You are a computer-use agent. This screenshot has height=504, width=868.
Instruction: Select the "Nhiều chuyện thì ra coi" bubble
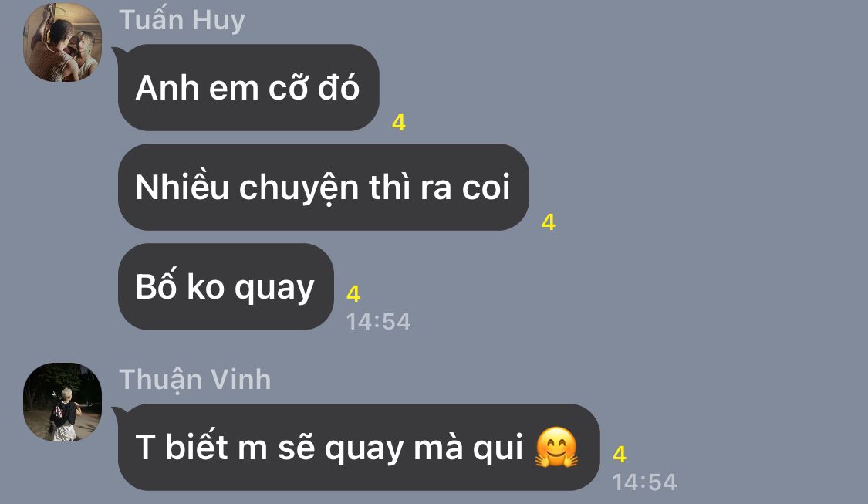(323, 188)
